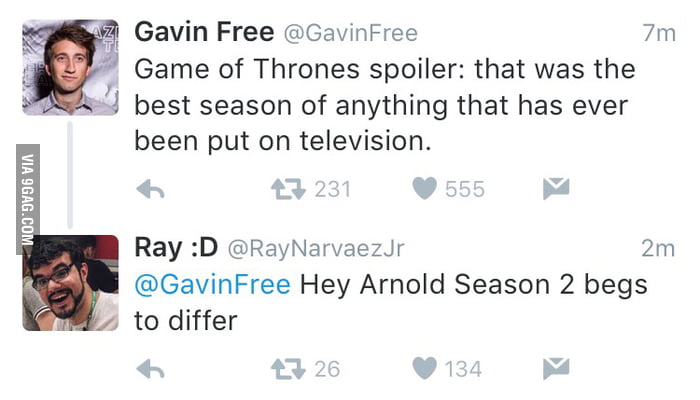Reply to Ray's Hey Arnold tweet
This screenshot has height=400, width=700.
click(150, 369)
